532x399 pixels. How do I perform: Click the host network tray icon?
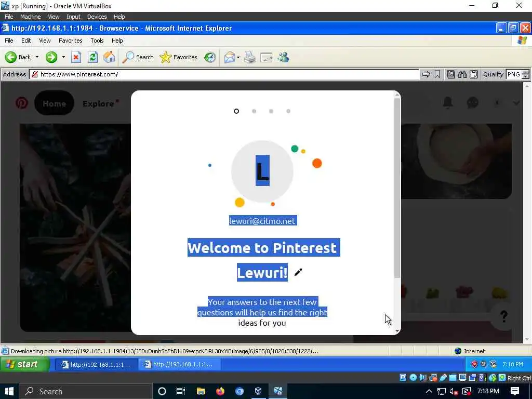[442, 391]
